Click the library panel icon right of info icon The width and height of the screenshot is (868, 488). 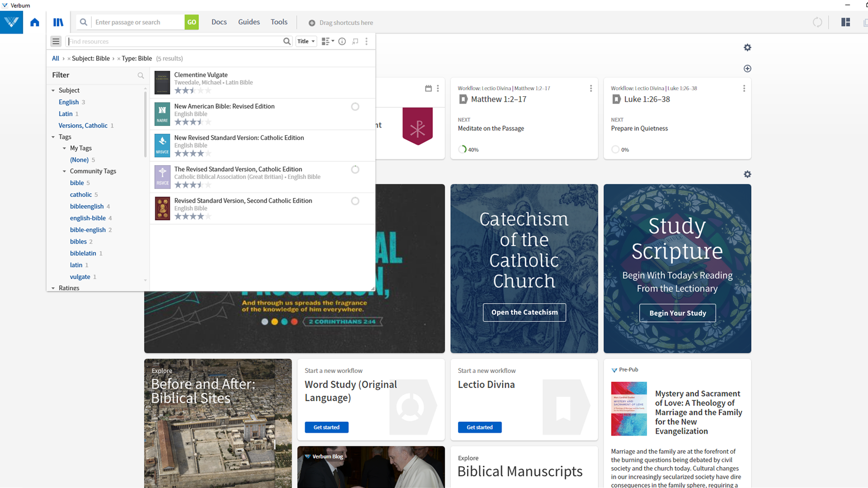click(x=355, y=41)
